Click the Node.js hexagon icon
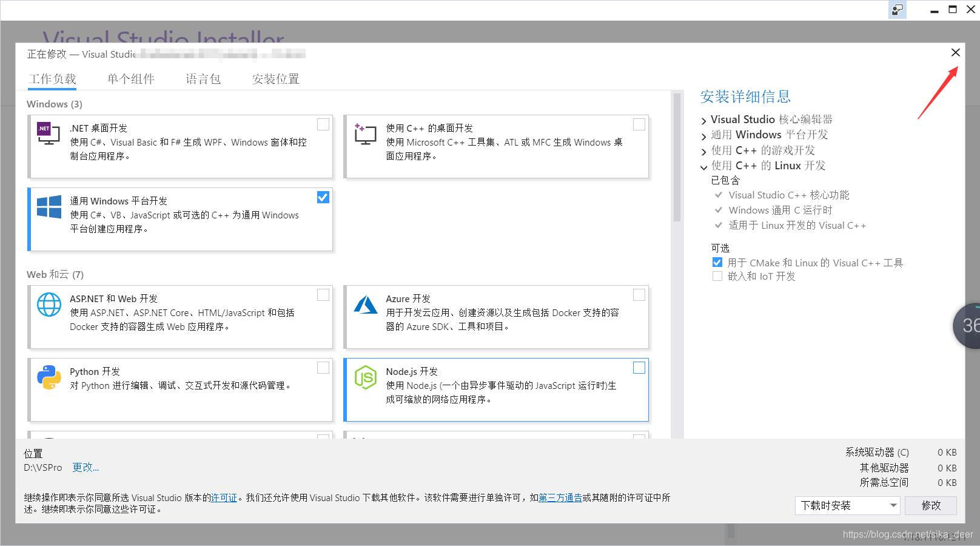Viewport: 980px width, 546px height. coord(366,377)
